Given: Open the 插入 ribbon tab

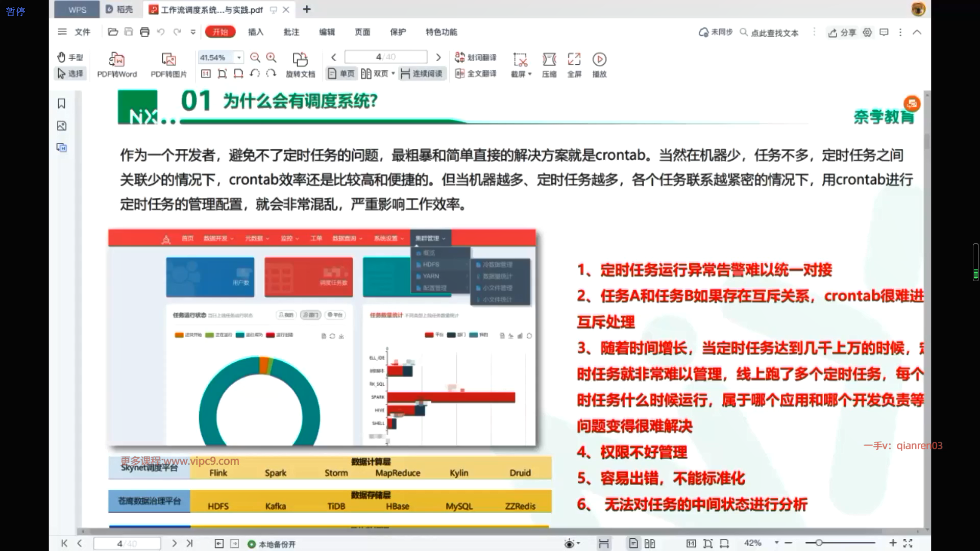Looking at the screenshot, I should [256, 32].
